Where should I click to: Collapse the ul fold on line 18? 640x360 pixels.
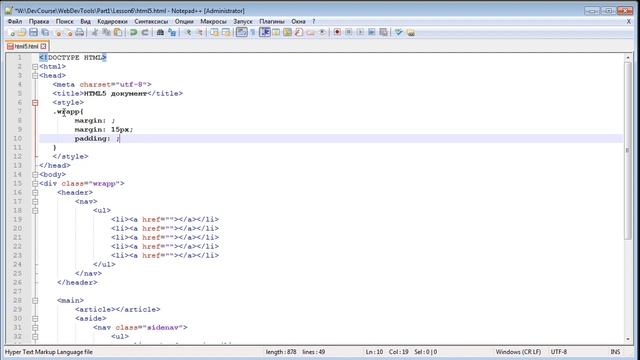35,211
